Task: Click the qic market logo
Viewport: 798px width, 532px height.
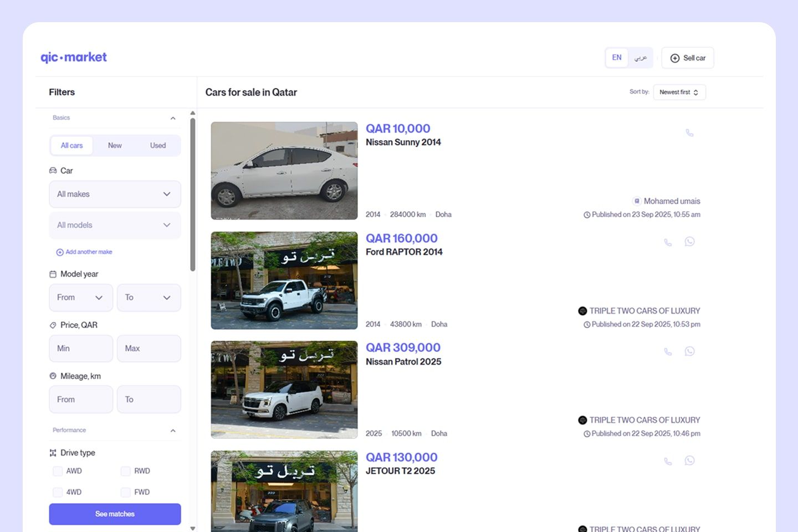Action: click(x=74, y=57)
